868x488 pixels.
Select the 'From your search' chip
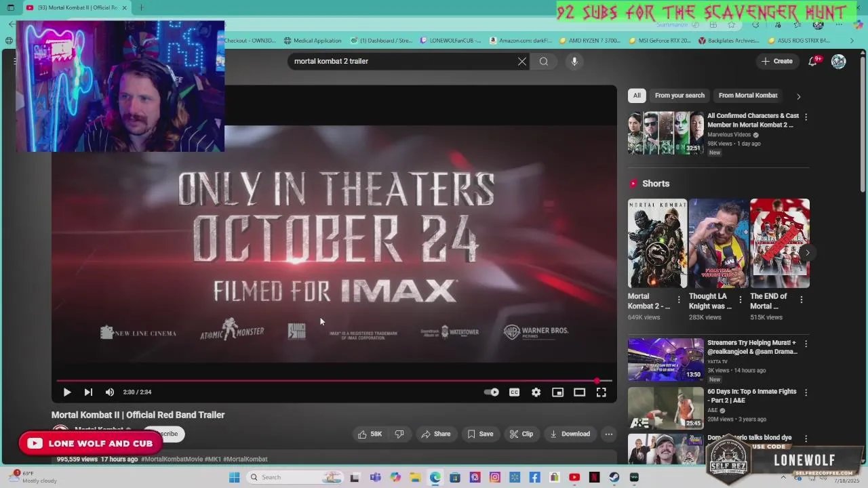679,96
